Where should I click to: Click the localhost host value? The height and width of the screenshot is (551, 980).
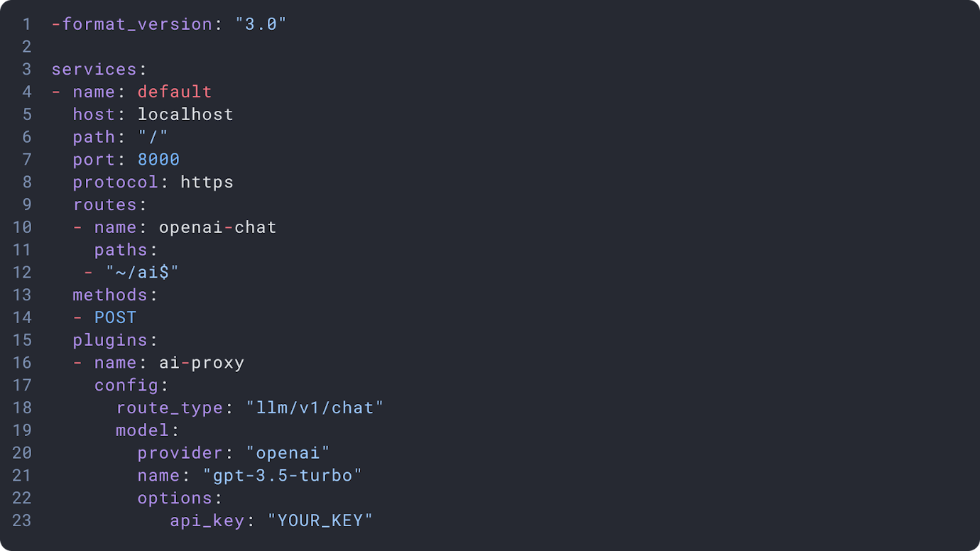(185, 114)
